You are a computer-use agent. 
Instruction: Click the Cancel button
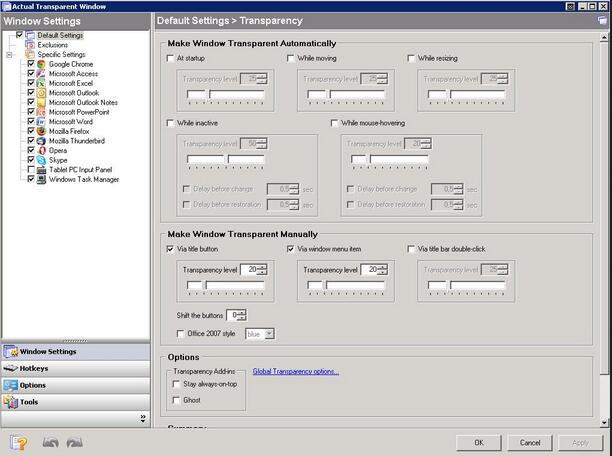click(530, 443)
